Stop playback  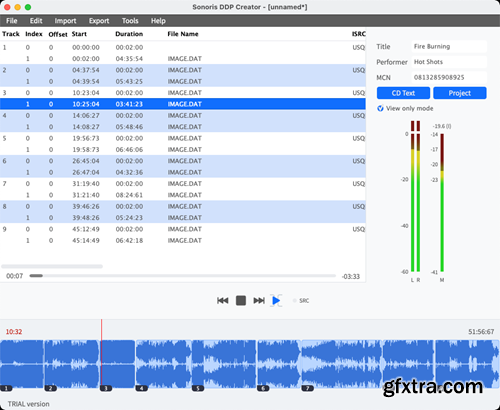click(241, 301)
